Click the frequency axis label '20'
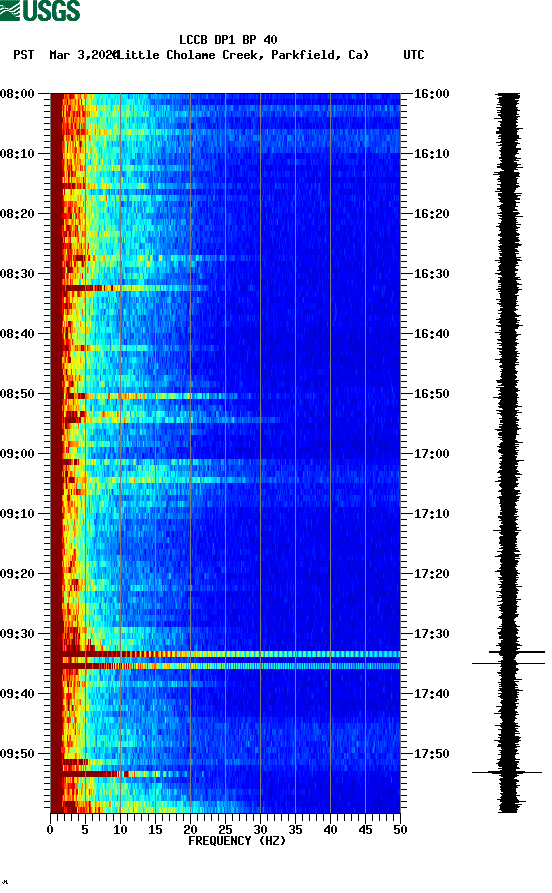 (190, 830)
